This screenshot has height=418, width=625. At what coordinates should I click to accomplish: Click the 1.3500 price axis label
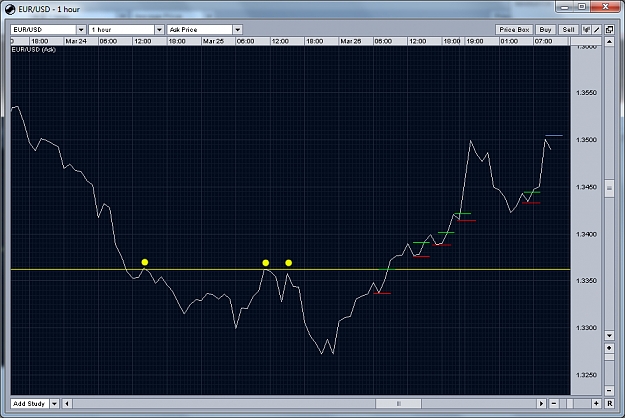tap(586, 140)
